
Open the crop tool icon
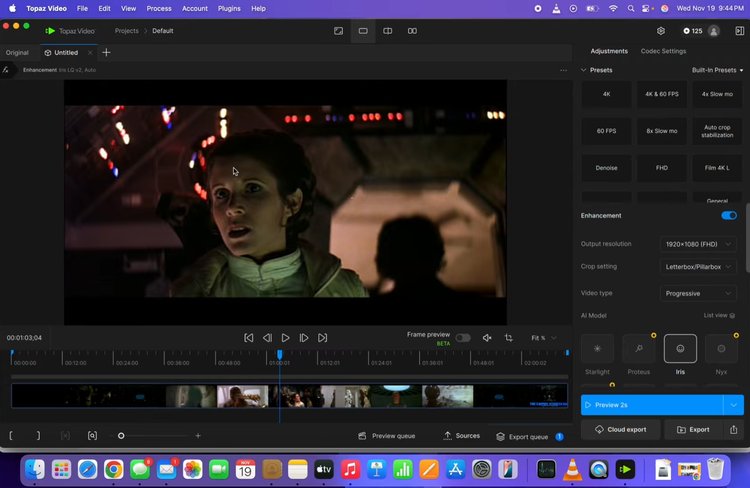(509, 338)
